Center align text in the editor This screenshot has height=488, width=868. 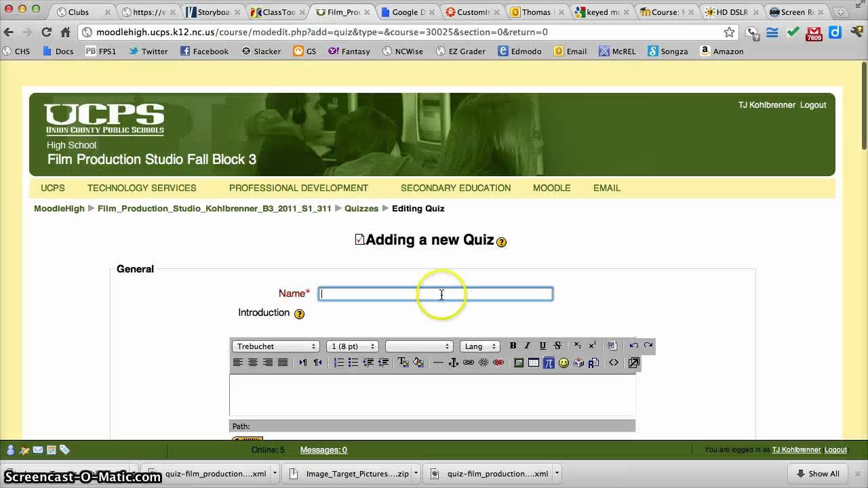pos(253,363)
